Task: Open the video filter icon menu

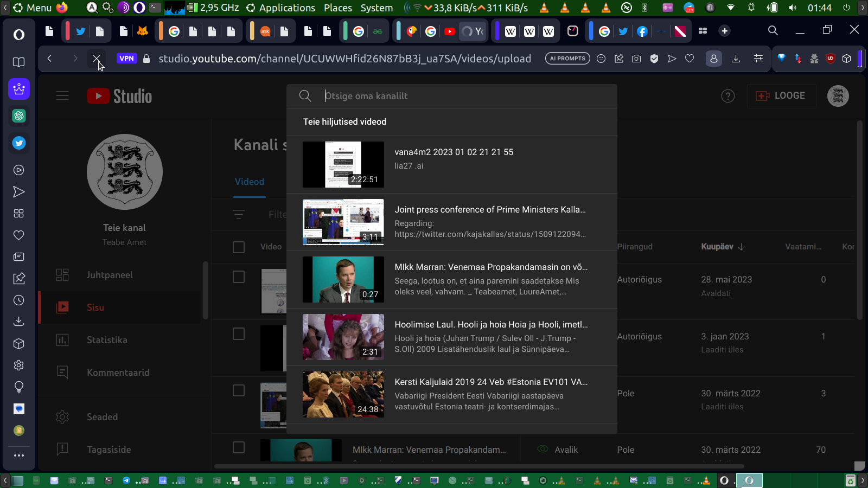Action: [x=239, y=214]
